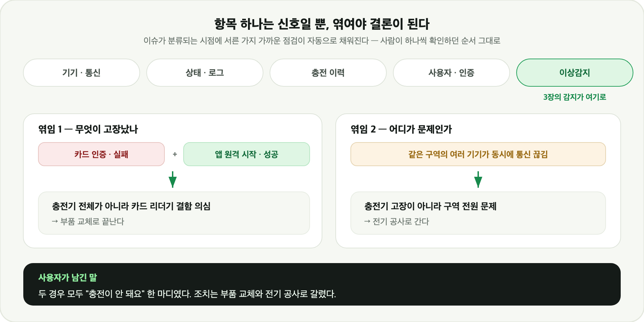Click the 부품 교체로 끝난다 line
This screenshot has height=322, width=644.
click(x=88, y=222)
